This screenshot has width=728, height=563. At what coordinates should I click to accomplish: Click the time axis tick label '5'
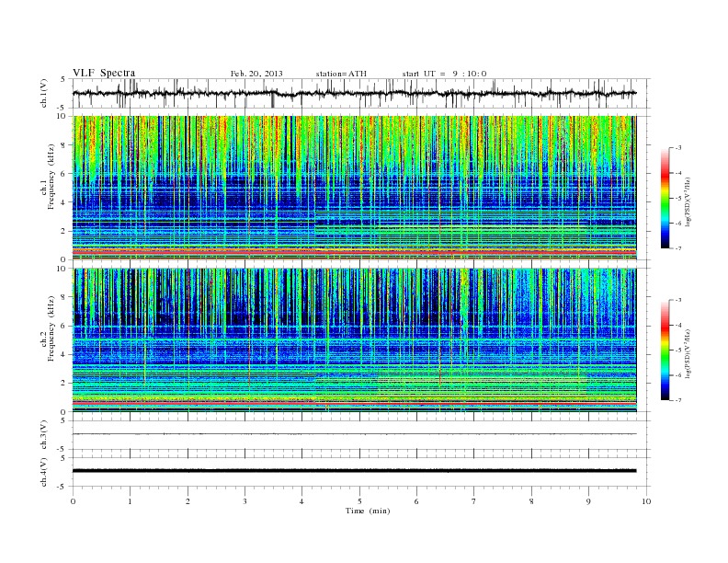359,501
